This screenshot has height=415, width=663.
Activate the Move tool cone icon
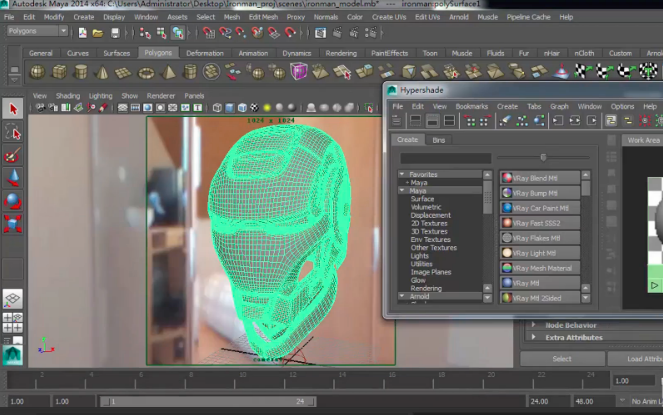click(13, 178)
